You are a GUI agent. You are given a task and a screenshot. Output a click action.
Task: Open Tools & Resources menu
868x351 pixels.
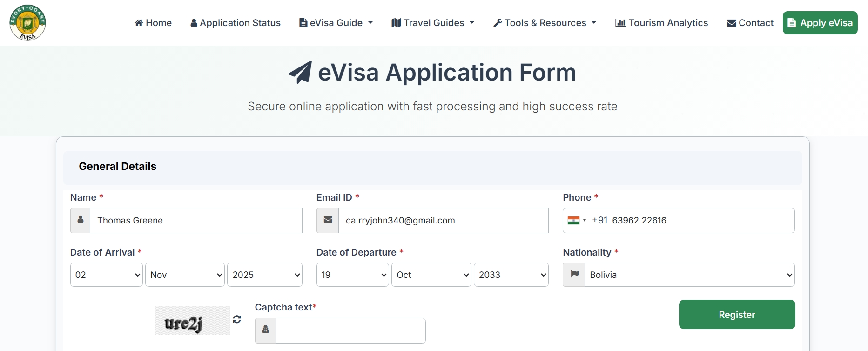tap(545, 23)
